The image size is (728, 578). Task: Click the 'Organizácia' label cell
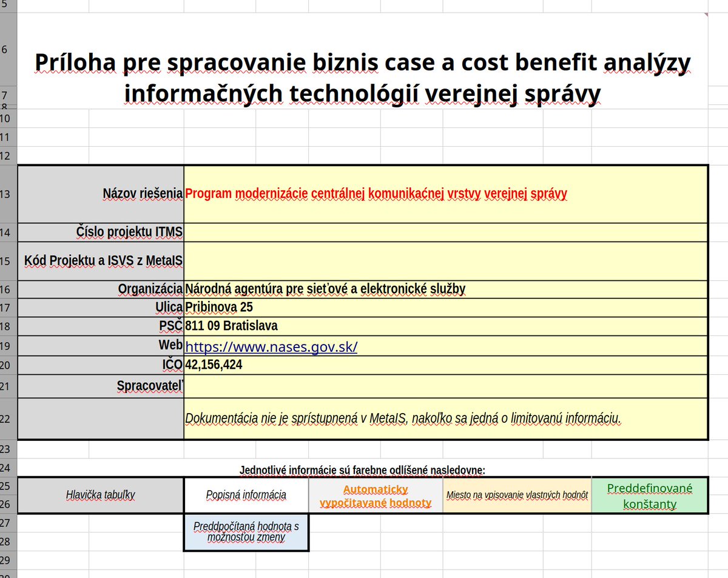[101, 289]
